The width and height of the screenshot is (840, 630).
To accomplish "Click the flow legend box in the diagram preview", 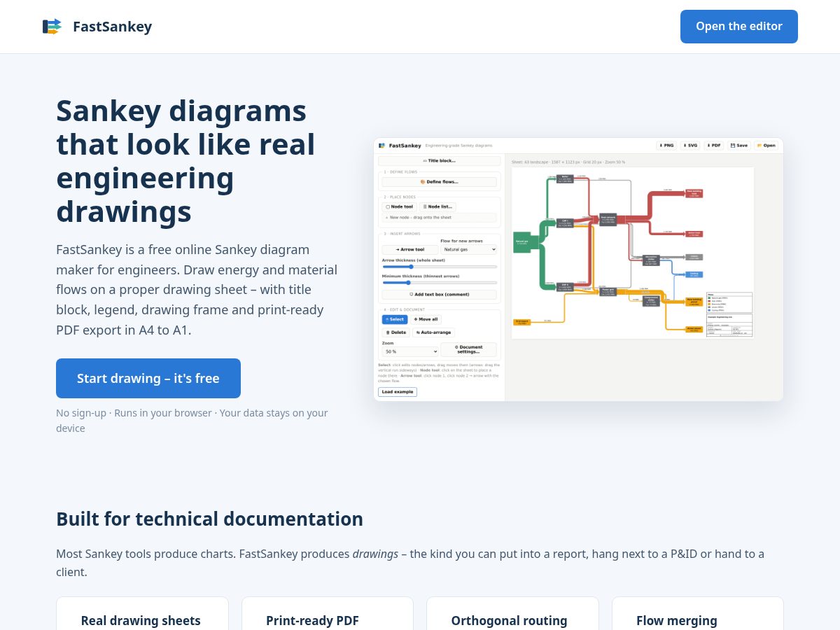I will coord(729,302).
